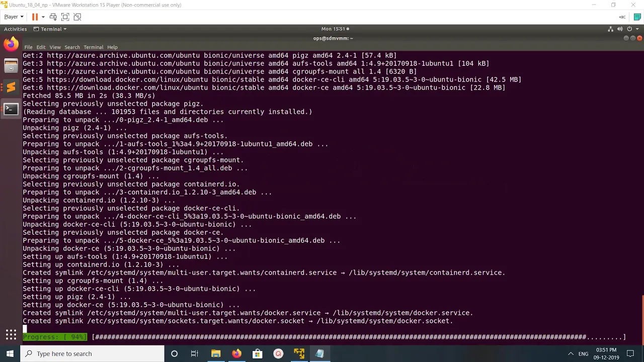Viewport: 644px width, 362px height.
Task: Open the clock showing Mon 15:51
Action: pos(335,29)
